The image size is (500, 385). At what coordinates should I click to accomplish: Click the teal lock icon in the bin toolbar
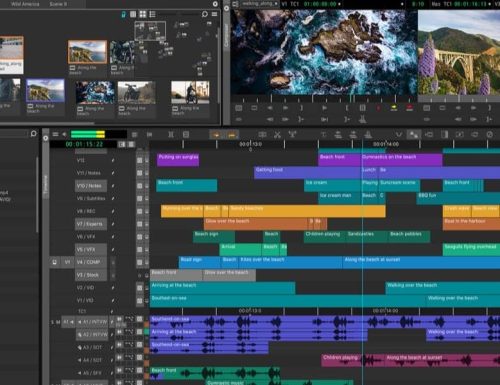(x=124, y=14)
